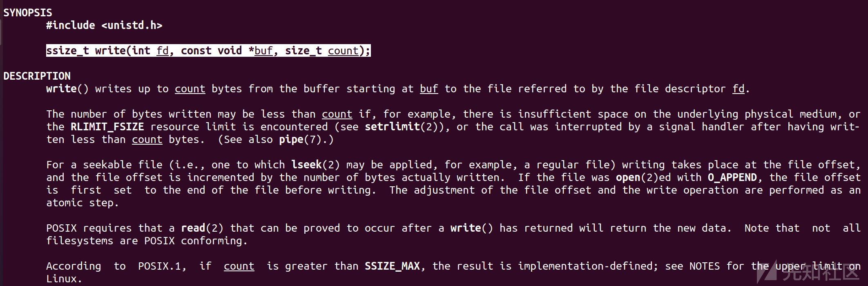Click the SYNOPSIS section heading
This screenshot has width=868, height=286.
pos(28,13)
